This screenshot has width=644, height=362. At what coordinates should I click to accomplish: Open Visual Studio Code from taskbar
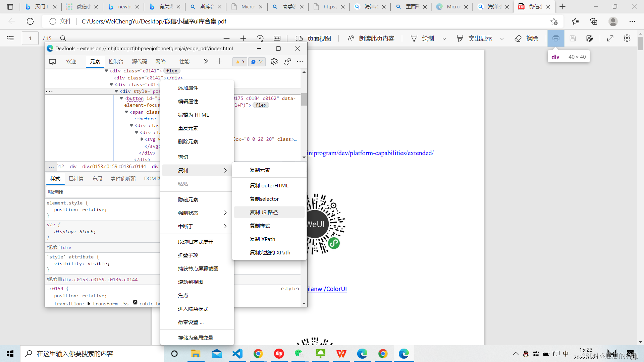pyautogui.click(x=237, y=354)
